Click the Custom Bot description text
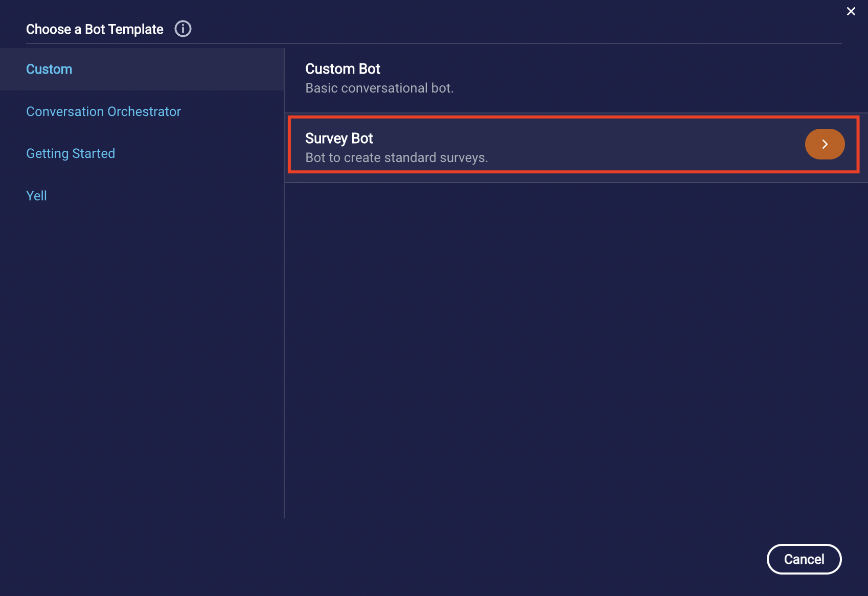This screenshot has height=596, width=868. (379, 88)
